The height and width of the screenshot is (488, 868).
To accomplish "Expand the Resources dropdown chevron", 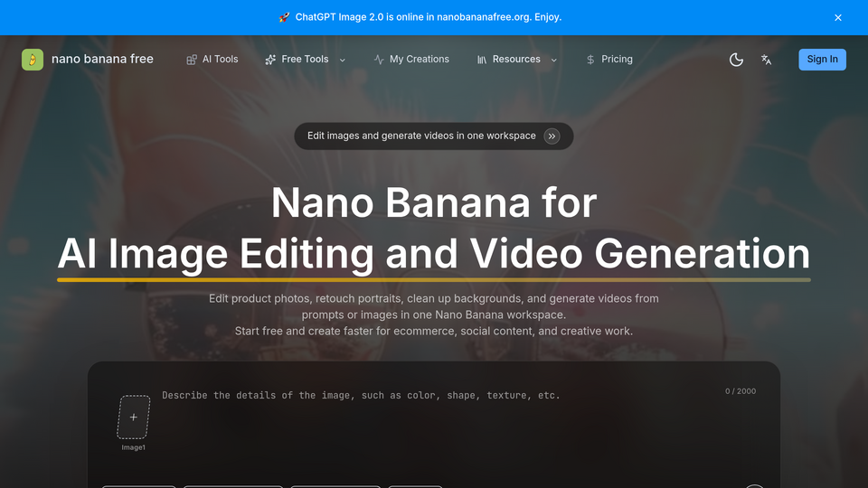I will tap(553, 60).
